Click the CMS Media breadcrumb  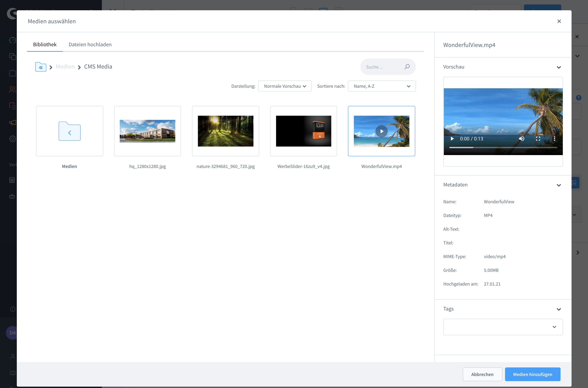[98, 66]
